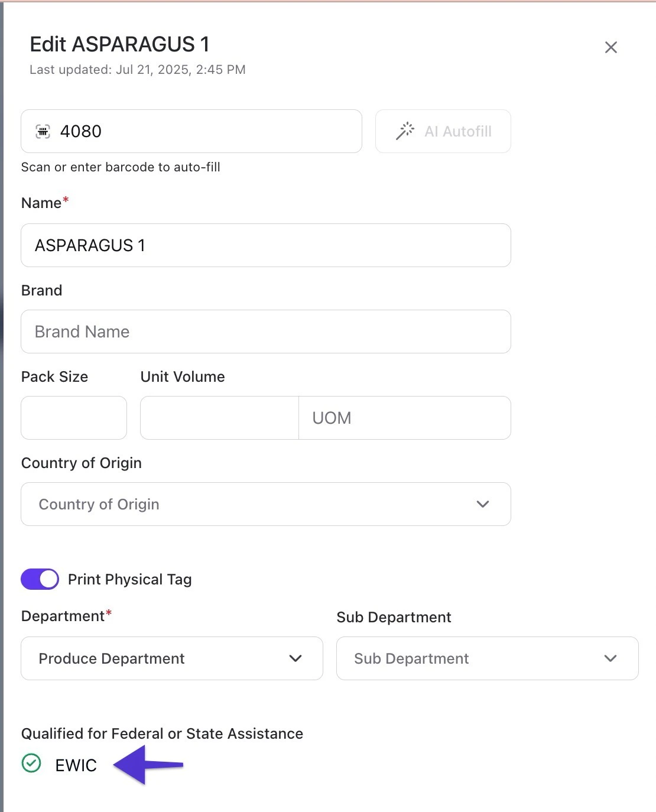Click the Print Physical Tag label

[130, 579]
